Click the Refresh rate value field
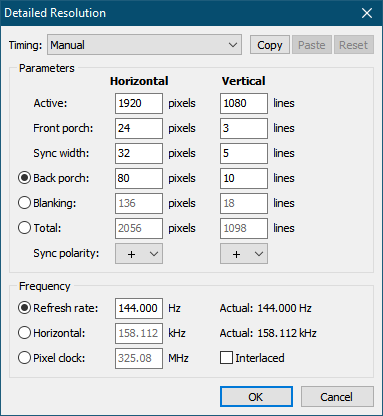This screenshot has width=383, height=416. point(139,308)
